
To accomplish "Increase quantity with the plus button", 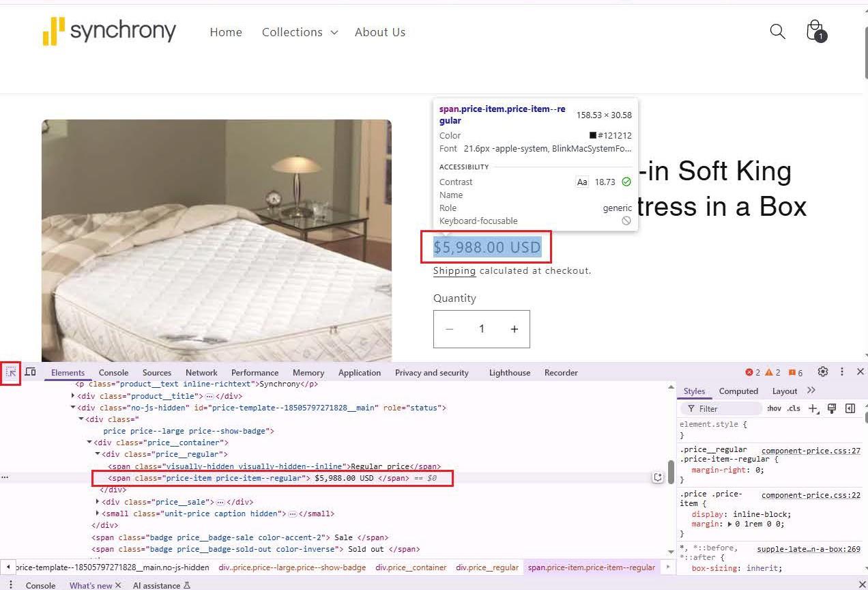I will [514, 329].
